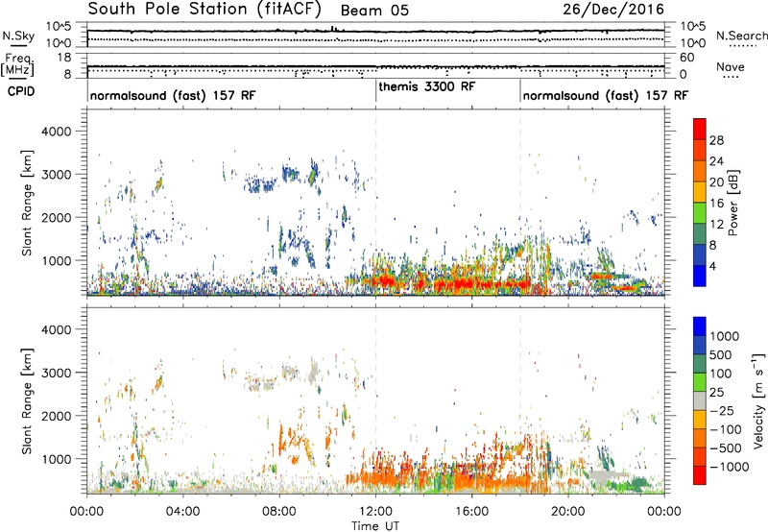Click the '60' Nave axis tick
This screenshot has height=532, width=768.
687,58
